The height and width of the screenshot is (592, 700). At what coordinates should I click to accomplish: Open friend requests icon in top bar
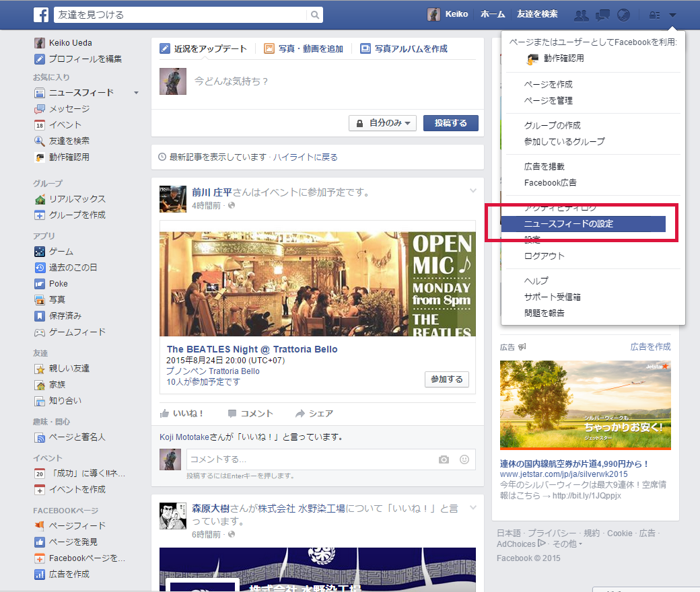click(581, 15)
